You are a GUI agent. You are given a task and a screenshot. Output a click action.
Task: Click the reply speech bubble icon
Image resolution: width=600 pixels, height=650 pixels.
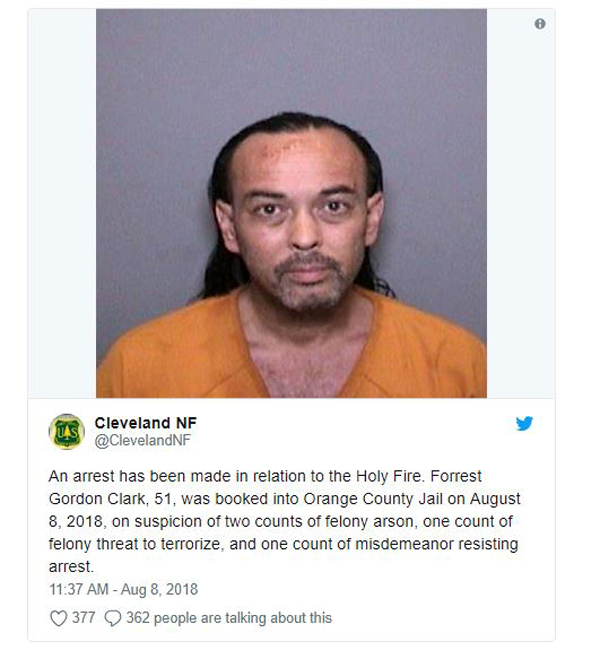click(112, 618)
